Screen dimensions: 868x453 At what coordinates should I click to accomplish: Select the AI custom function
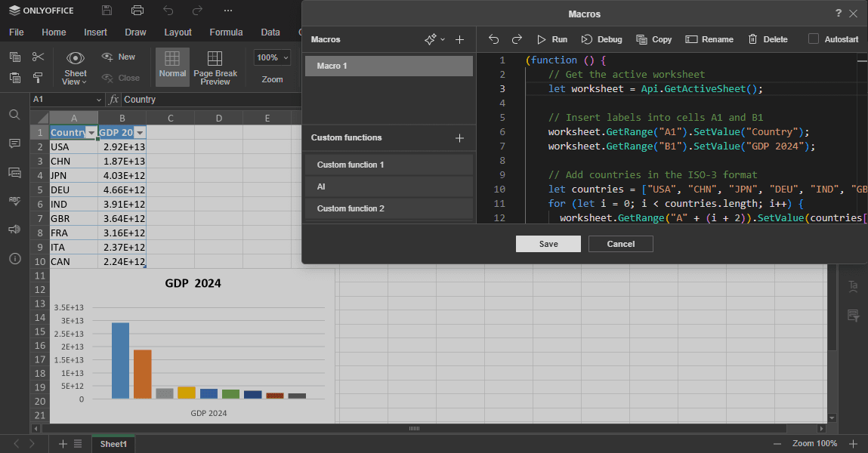pos(388,186)
